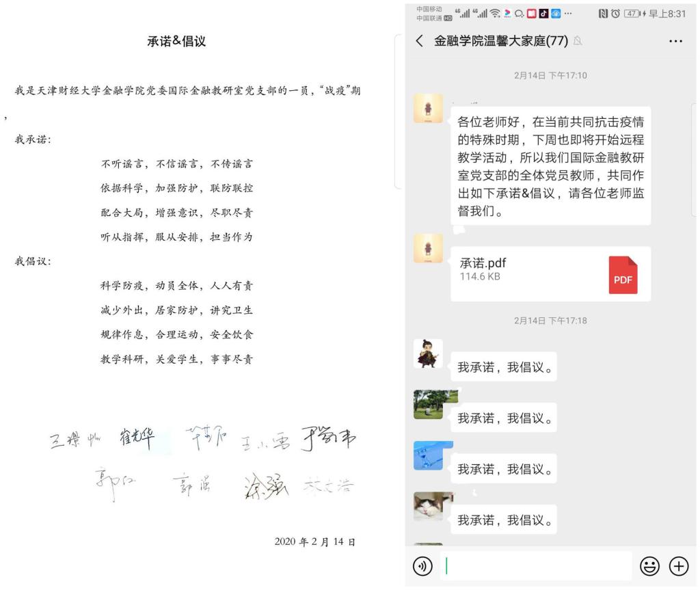Tap the timestamp 2月14日 下午17:10
This screenshot has height=590, width=700.
tap(550, 75)
